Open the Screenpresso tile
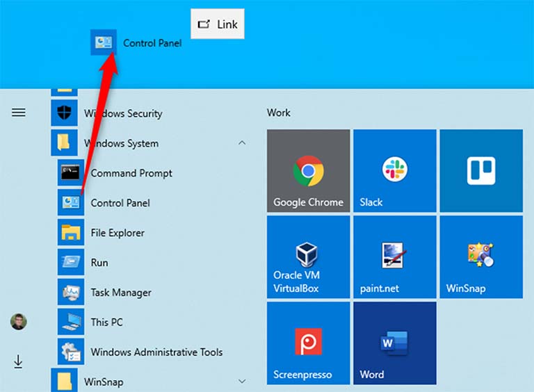The height and width of the screenshot is (392, 534). pyautogui.click(x=309, y=343)
